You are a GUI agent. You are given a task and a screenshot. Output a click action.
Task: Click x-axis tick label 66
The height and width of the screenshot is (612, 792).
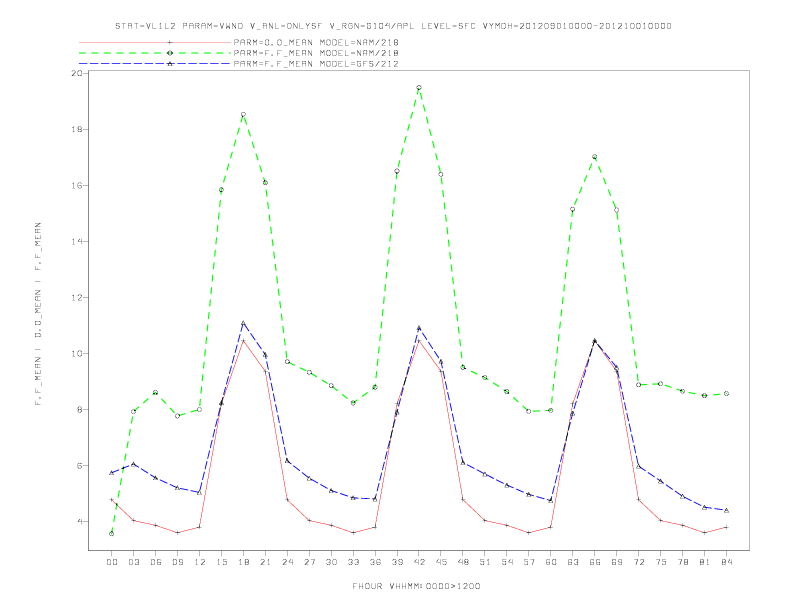(x=595, y=562)
